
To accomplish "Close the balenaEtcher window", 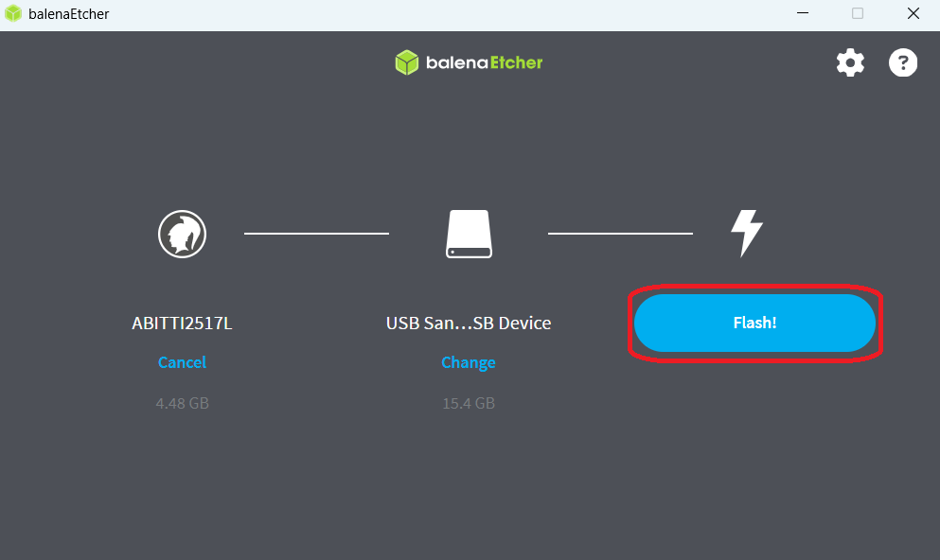I will pos(913,13).
